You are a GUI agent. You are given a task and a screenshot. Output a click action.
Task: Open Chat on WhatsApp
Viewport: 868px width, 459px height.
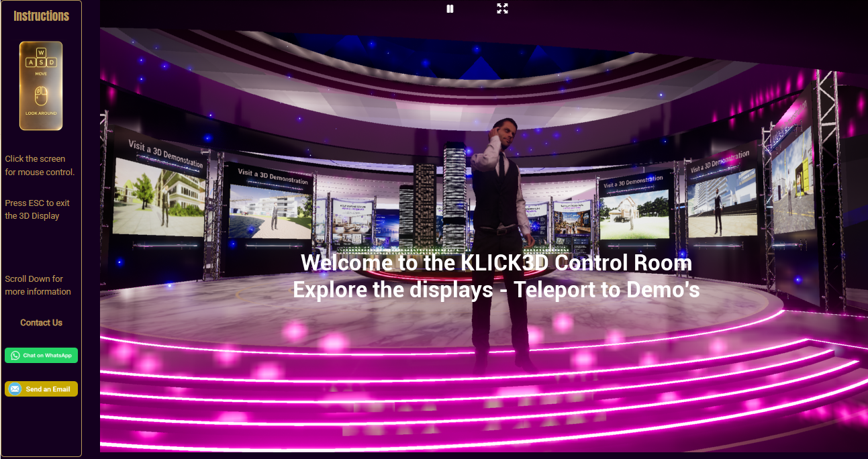coord(41,356)
